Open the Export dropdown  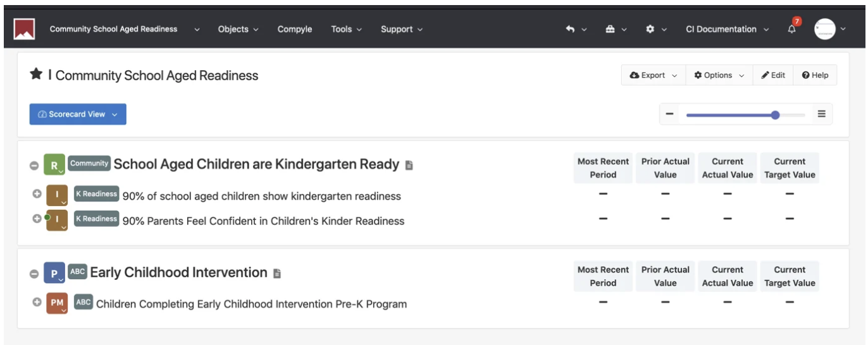pos(653,75)
